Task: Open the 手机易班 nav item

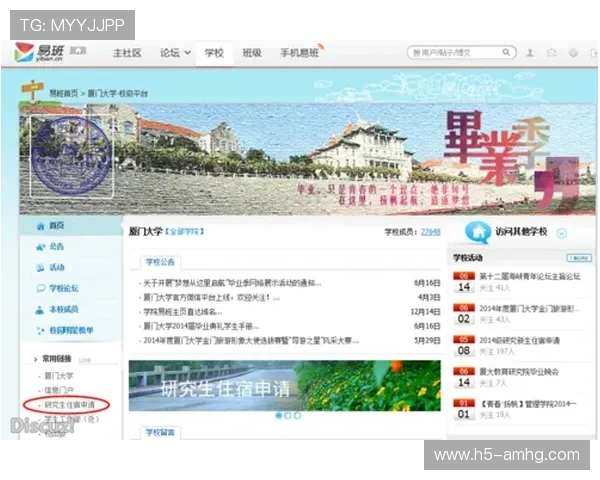Action: click(x=300, y=52)
